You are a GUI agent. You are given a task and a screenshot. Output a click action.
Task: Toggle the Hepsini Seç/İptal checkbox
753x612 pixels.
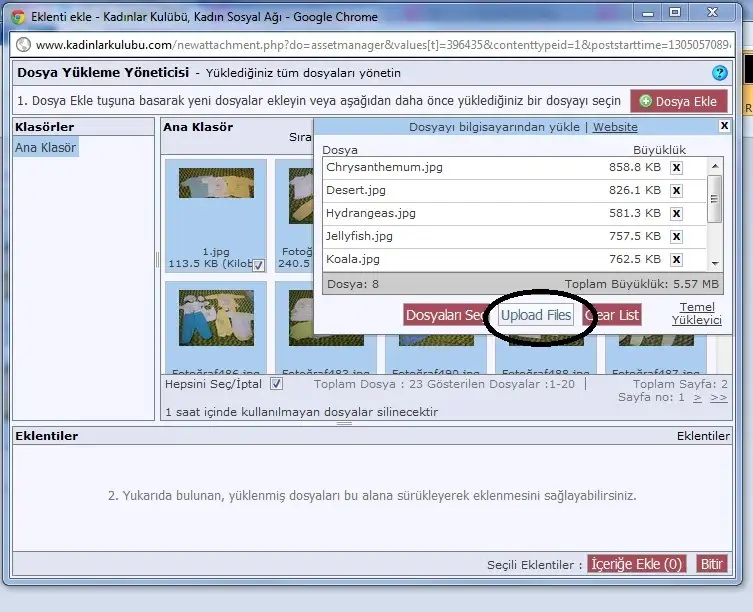276,384
